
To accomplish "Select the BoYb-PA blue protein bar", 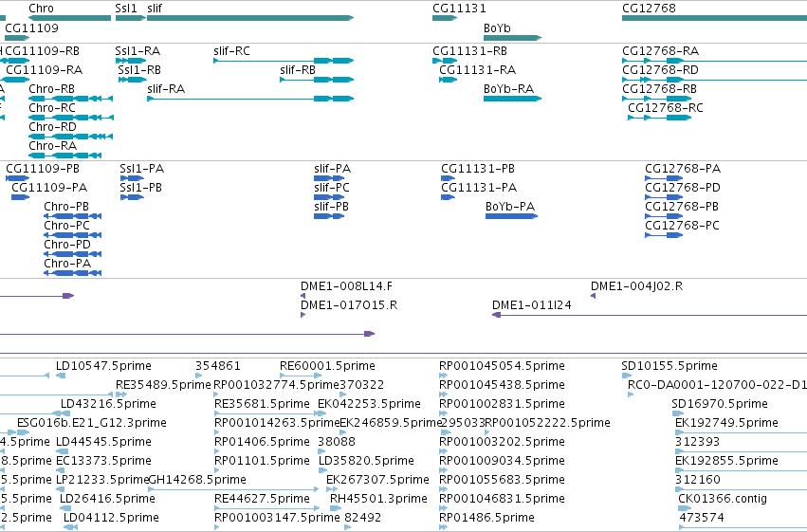I will click(x=511, y=216).
